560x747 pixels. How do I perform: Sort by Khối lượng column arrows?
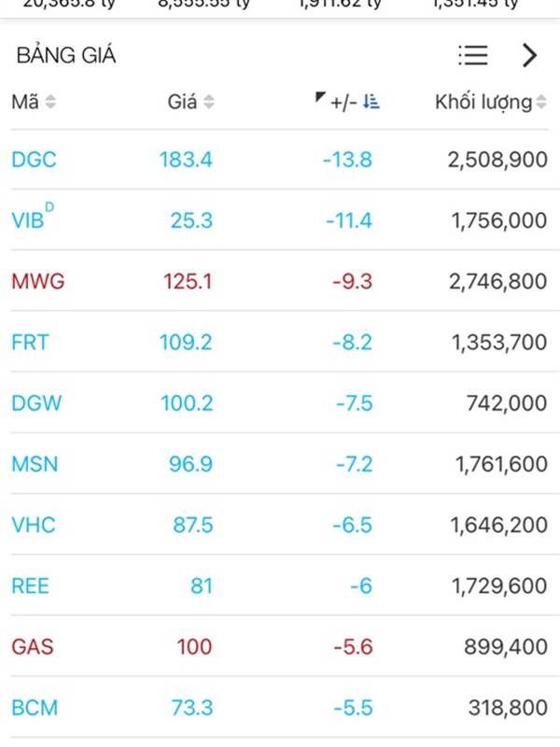pyautogui.click(x=541, y=102)
